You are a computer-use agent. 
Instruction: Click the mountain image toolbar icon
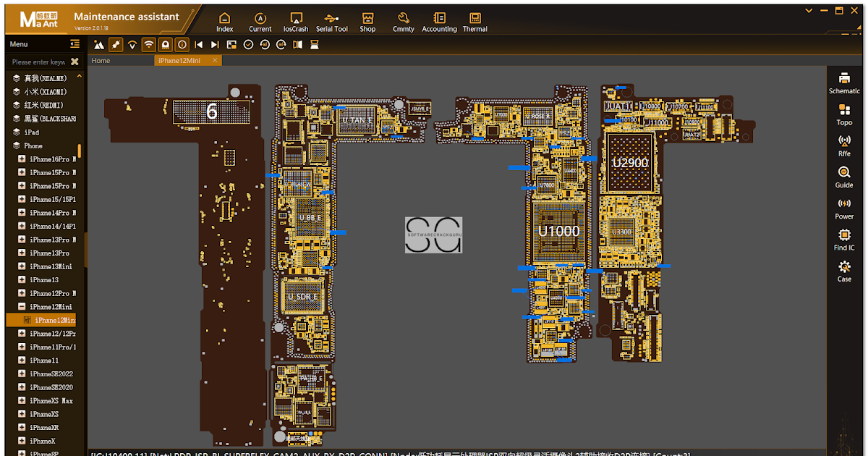[x=100, y=44]
